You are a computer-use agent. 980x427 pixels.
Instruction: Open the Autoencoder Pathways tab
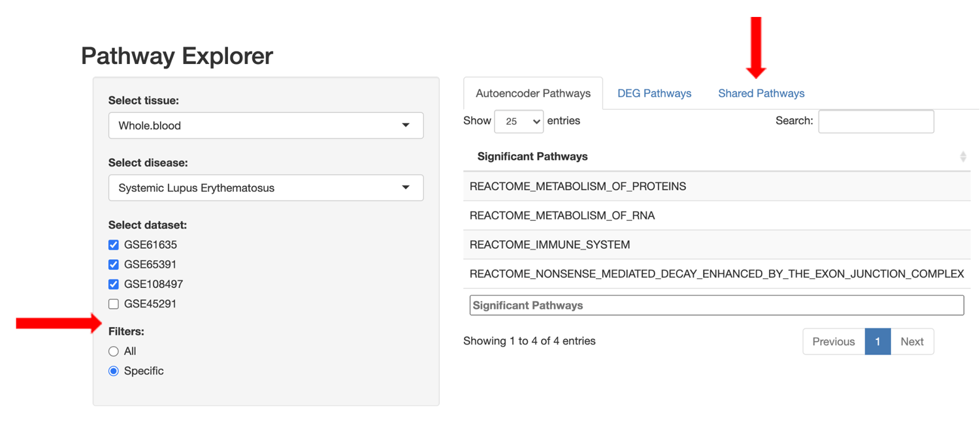click(532, 93)
